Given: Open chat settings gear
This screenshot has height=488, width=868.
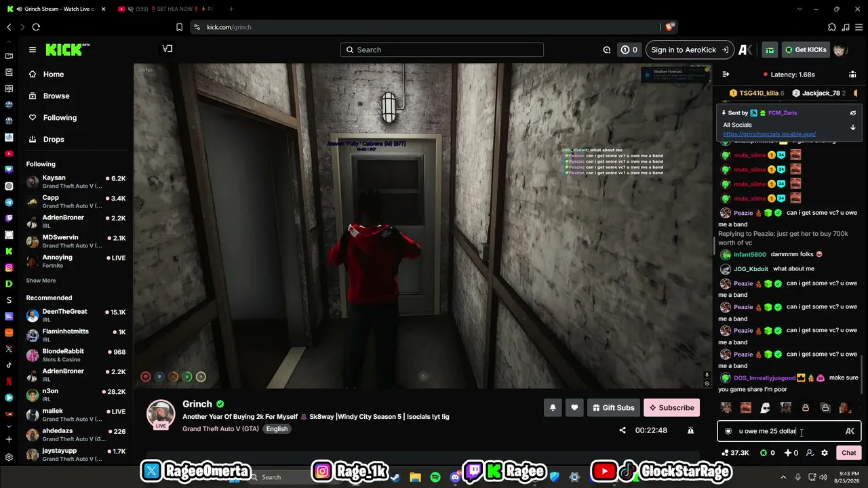Looking at the screenshot, I should (825, 453).
